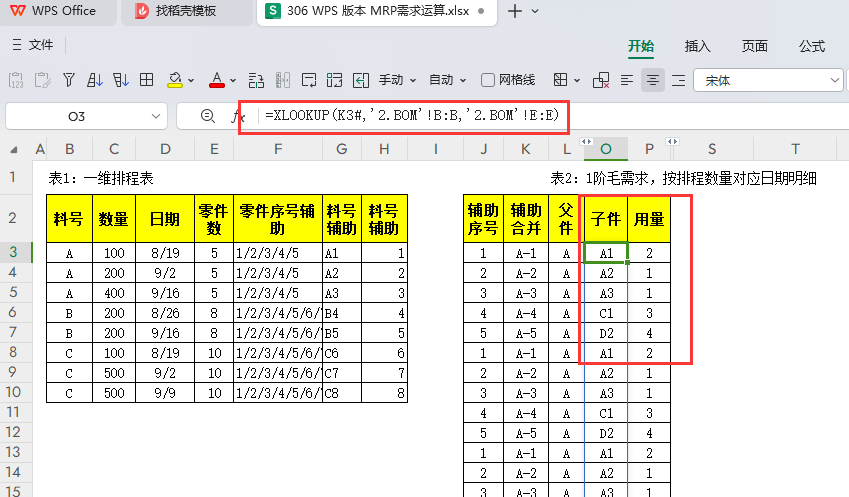
Task: Align text left
Action: 627,80
